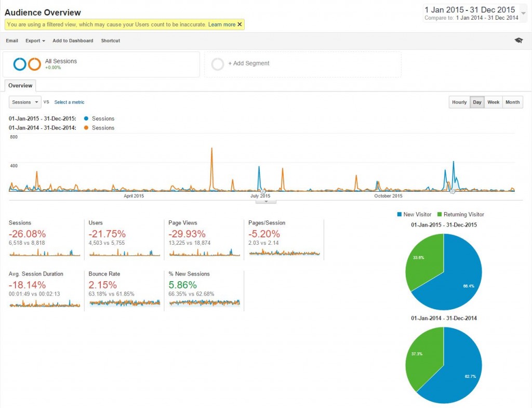The height and width of the screenshot is (408, 532).
Task: Click the Learn more link
Action: tap(221, 24)
